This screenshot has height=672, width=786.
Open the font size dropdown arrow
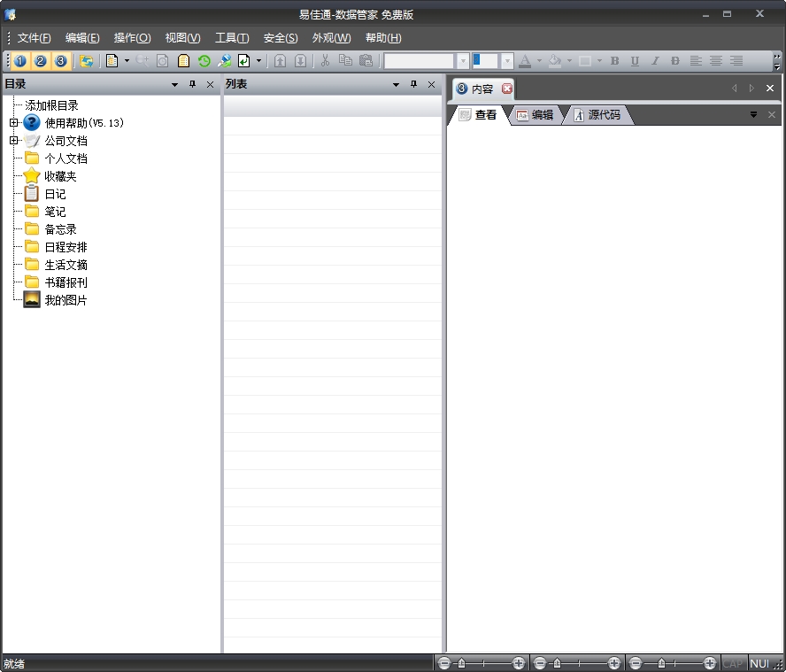coord(507,61)
